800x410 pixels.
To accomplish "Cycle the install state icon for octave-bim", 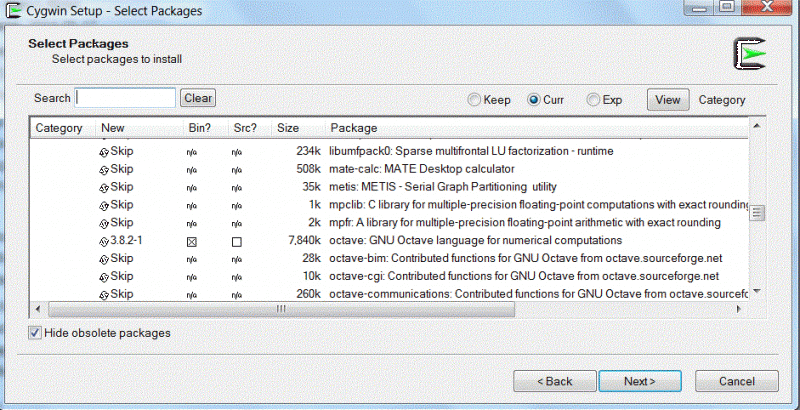I will (x=104, y=259).
